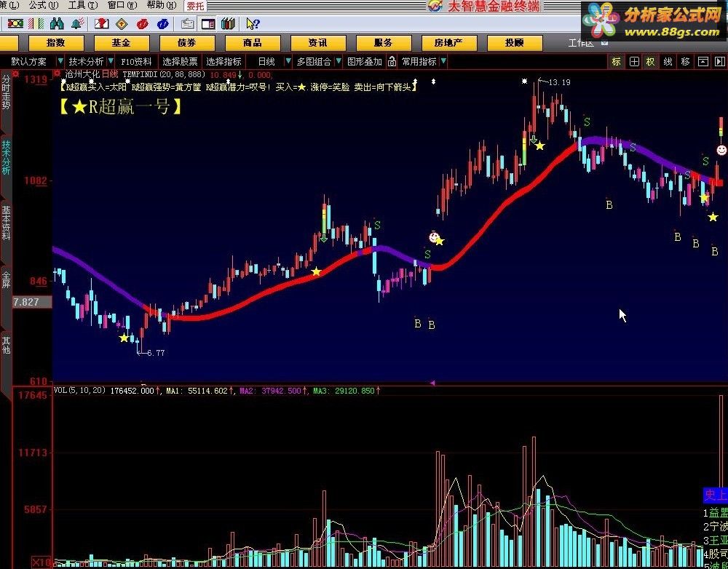Expand the 技术分析 toolbar dropdown arrow

point(111,61)
